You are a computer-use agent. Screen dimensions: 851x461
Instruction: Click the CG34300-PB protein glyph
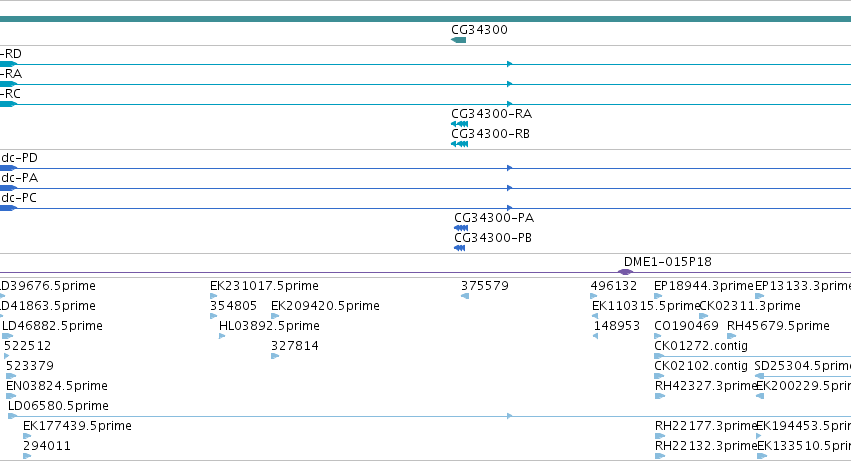(460, 248)
